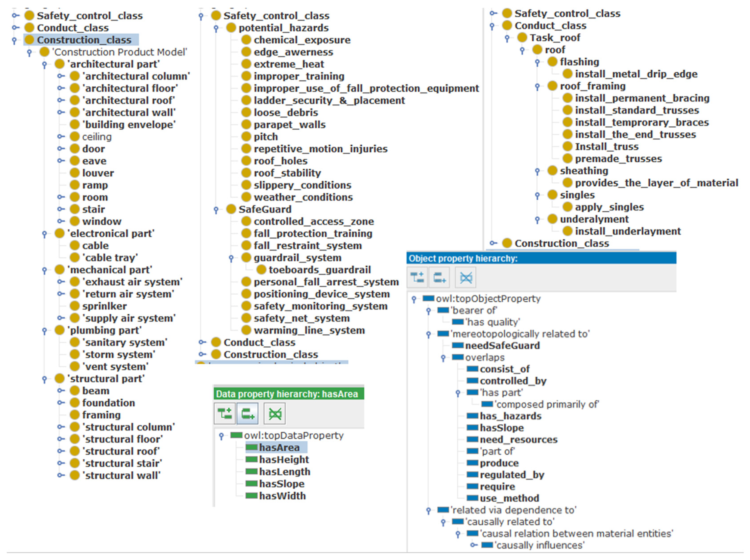Collapse the 'architectural part' node
Screen dimensions: 750x560
(x=44, y=64)
